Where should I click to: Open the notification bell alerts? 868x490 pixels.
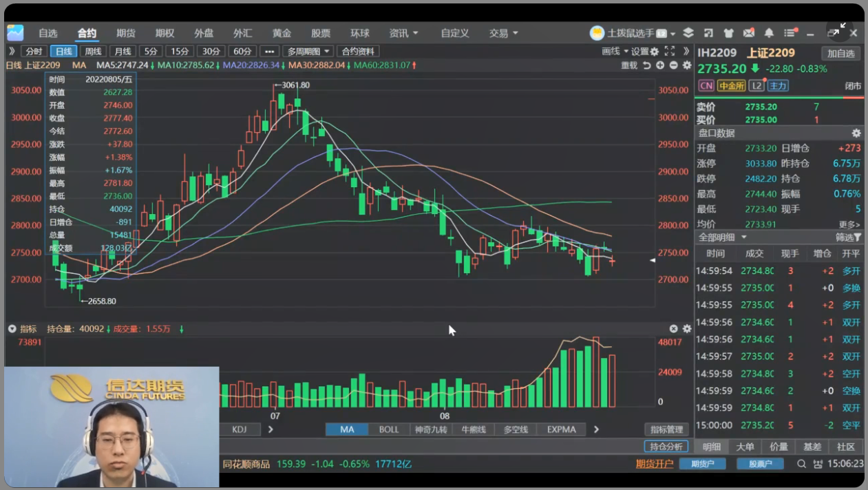point(769,33)
